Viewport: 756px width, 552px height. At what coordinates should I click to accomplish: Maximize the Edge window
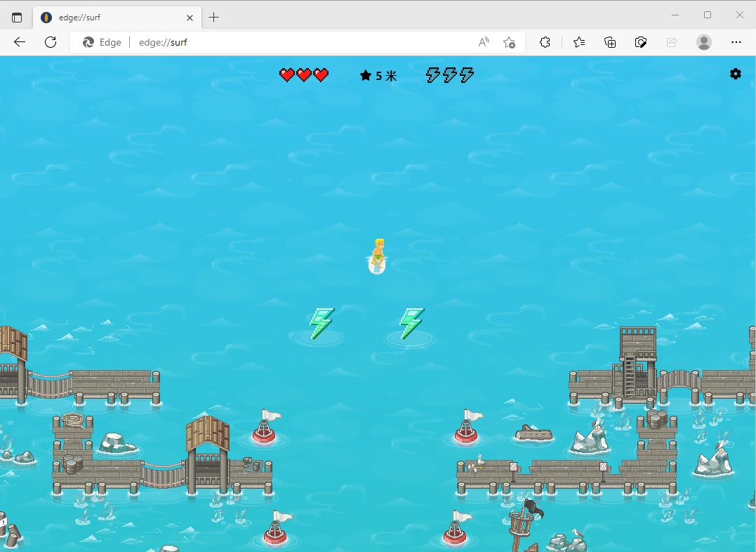(x=708, y=15)
